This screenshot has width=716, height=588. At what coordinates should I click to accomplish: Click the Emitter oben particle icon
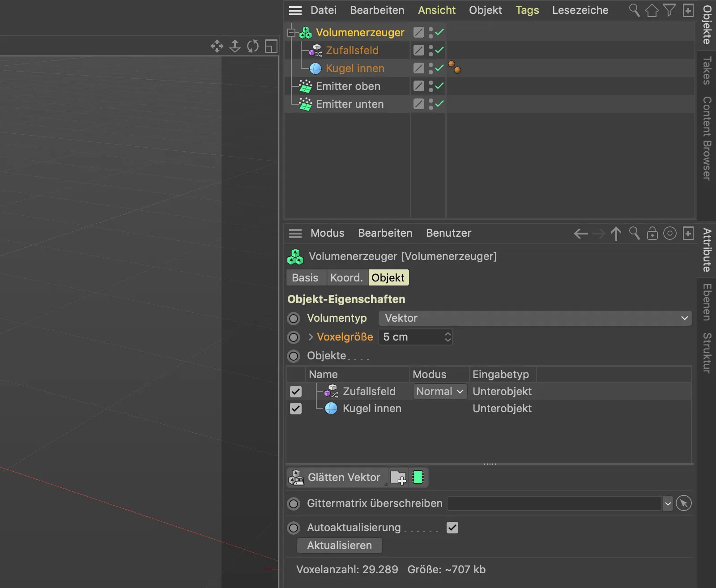point(306,86)
